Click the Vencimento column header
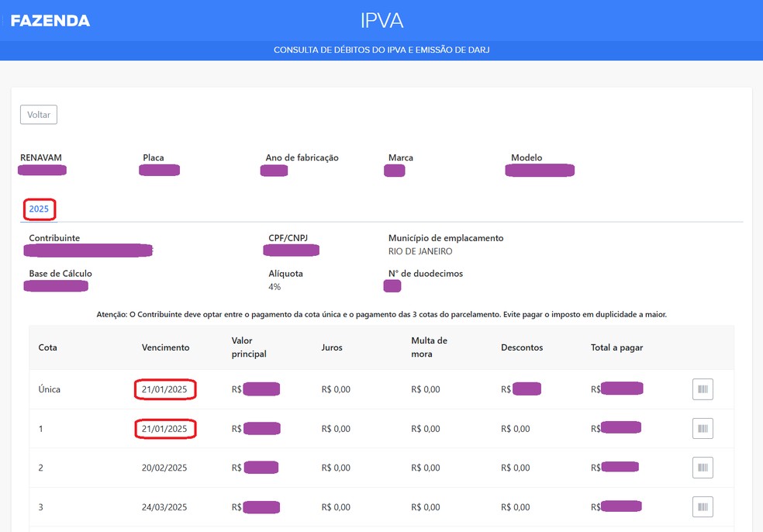The width and height of the screenshot is (763, 532). coord(165,347)
